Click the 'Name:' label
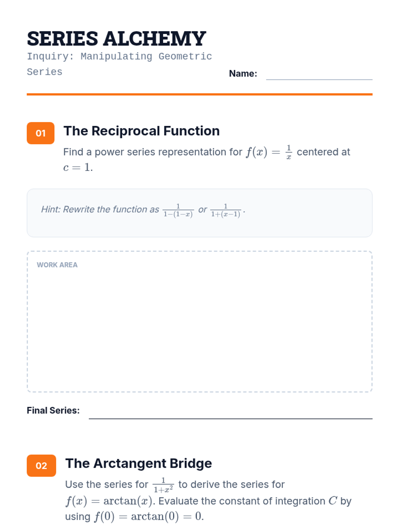 coord(243,73)
